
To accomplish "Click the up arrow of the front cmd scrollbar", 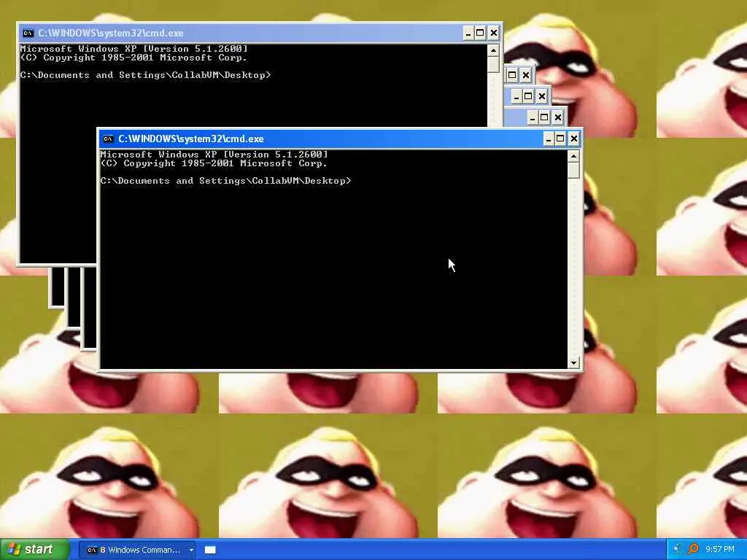I will tap(573, 156).
